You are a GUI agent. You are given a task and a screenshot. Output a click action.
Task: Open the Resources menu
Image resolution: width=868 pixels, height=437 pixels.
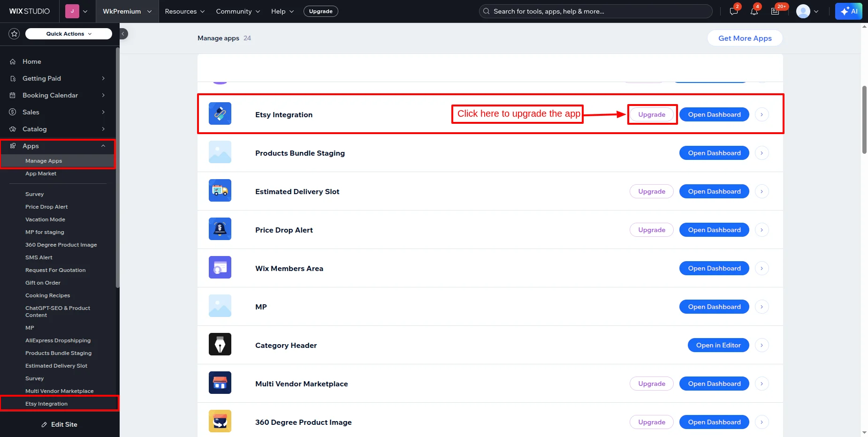click(x=184, y=11)
